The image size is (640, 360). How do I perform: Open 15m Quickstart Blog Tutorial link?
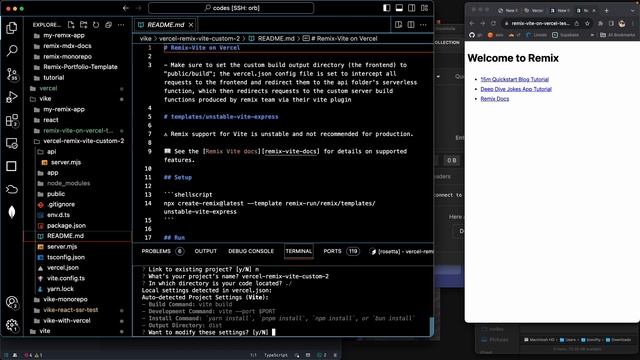(514, 79)
